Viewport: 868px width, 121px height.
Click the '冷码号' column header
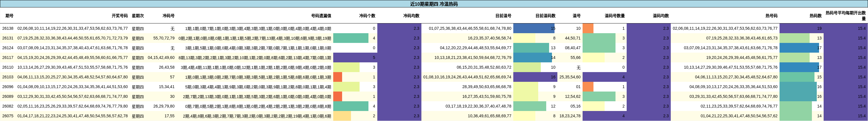tap(169, 16)
